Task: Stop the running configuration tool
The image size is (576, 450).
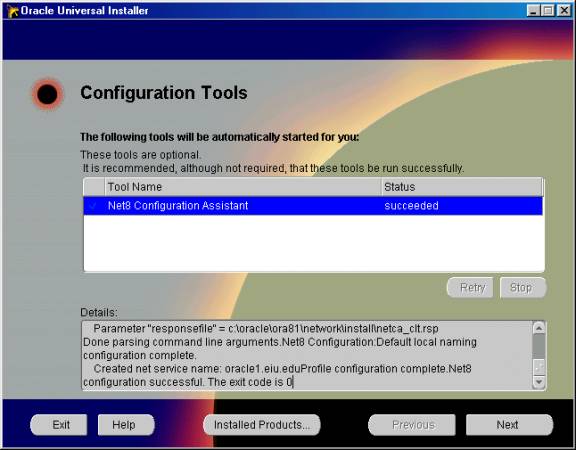Action: [523, 287]
